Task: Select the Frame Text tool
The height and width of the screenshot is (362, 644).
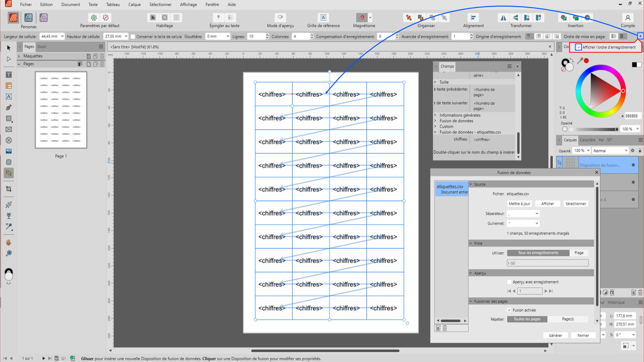Action: (9, 74)
